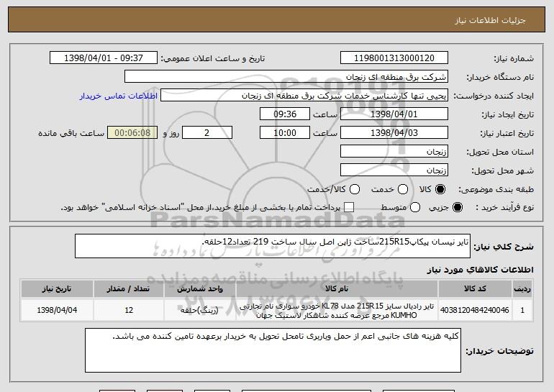
Task: Click the تاریخ ایجاد نیاز date 1398/04/01
Action: (394, 114)
